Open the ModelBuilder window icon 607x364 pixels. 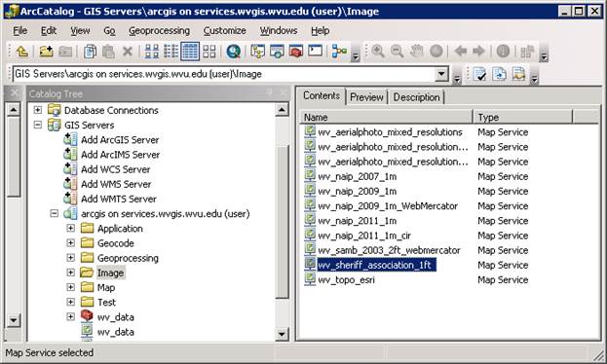click(x=339, y=51)
